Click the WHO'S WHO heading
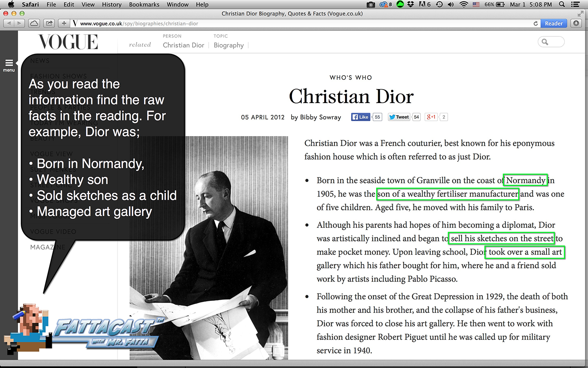Viewport: 588px width, 368px height. click(x=351, y=78)
